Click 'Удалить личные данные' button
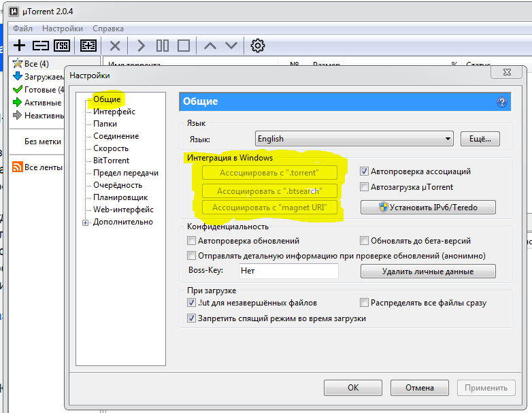532x413 pixels. coord(428,271)
